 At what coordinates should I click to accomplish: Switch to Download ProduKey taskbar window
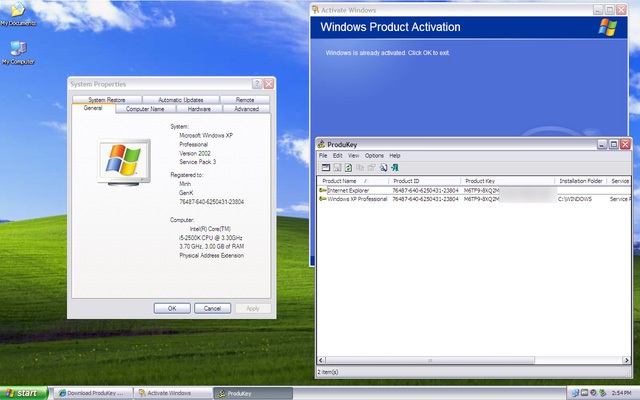93,393
